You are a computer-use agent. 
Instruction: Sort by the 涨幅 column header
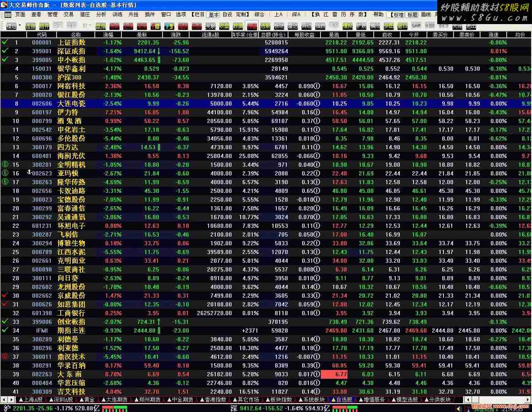click(x=108, y=35)
